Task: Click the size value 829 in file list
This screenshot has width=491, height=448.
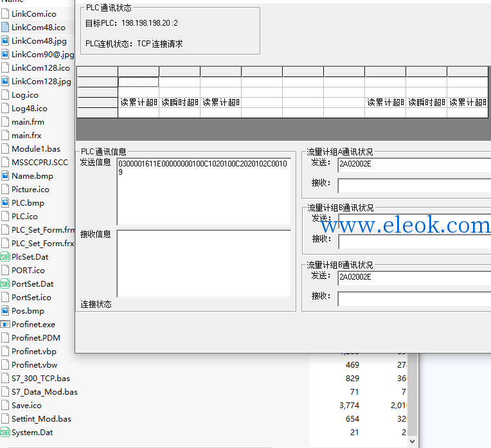Action: point(352,379)
